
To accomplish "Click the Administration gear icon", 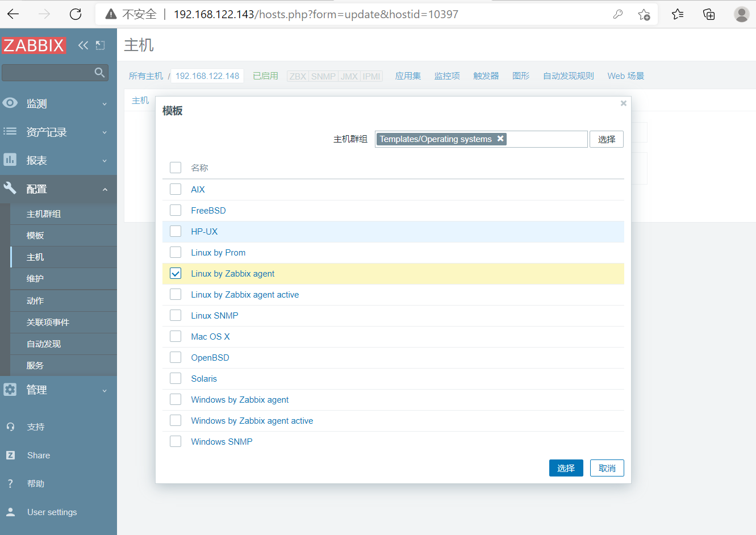I will click(10, 389).
